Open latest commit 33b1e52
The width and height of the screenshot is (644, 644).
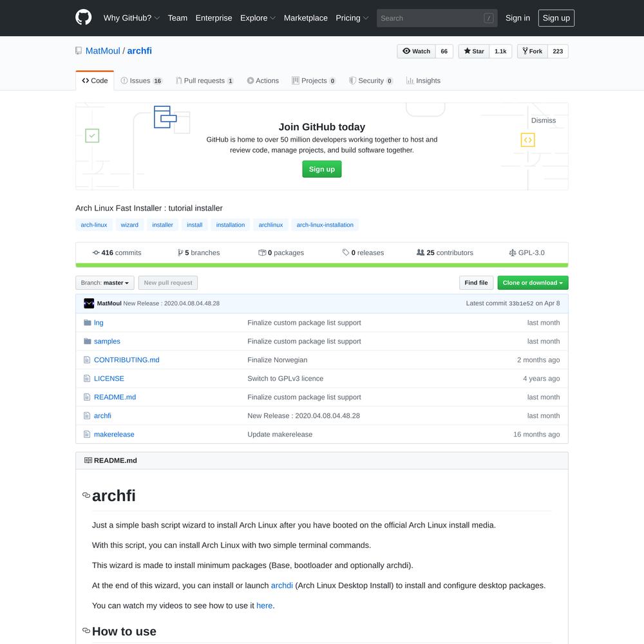click(521, 303)
